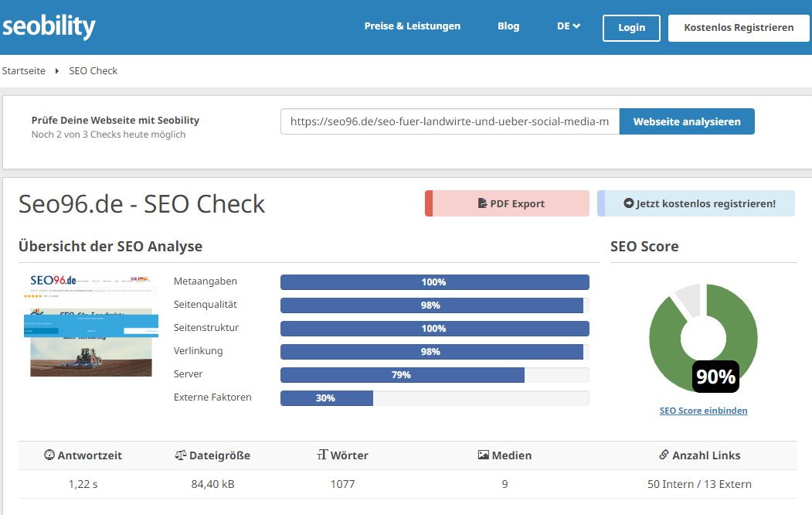Click the Dateigröße scale icon
The image size is (812, 515).
(x=181, y=455)
